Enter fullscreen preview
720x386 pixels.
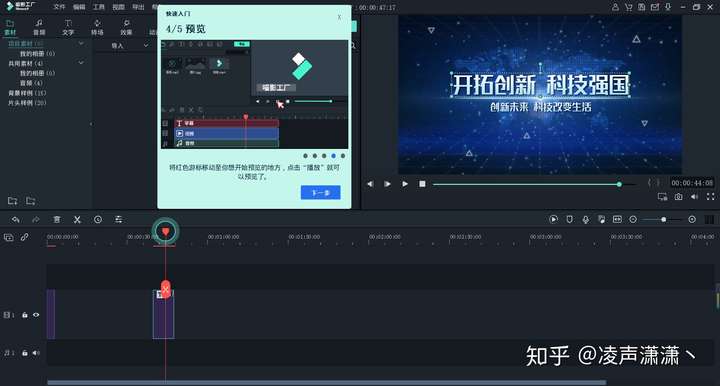pyautogui.click(x=710, y=196)
